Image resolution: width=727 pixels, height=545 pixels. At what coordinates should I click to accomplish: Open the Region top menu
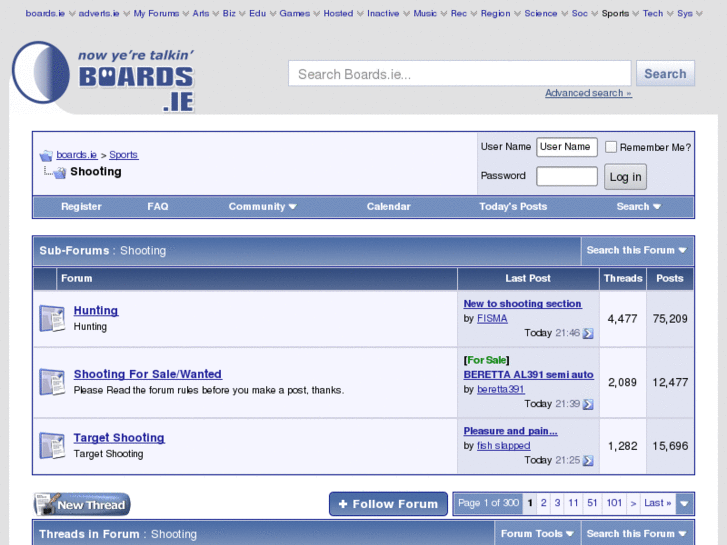tap(495, 13)
